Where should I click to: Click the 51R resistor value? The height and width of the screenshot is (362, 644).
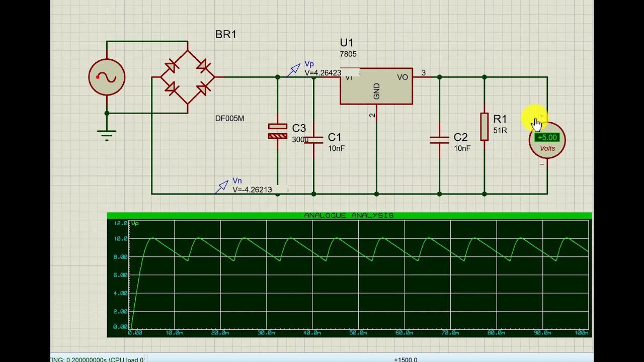(x=500, y=130)
